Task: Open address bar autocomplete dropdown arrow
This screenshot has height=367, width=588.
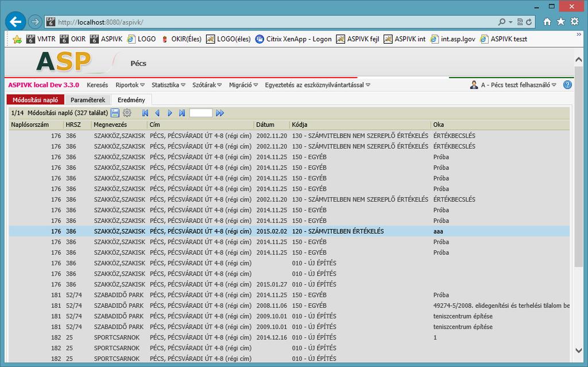Action: click(x=510, y=22)
